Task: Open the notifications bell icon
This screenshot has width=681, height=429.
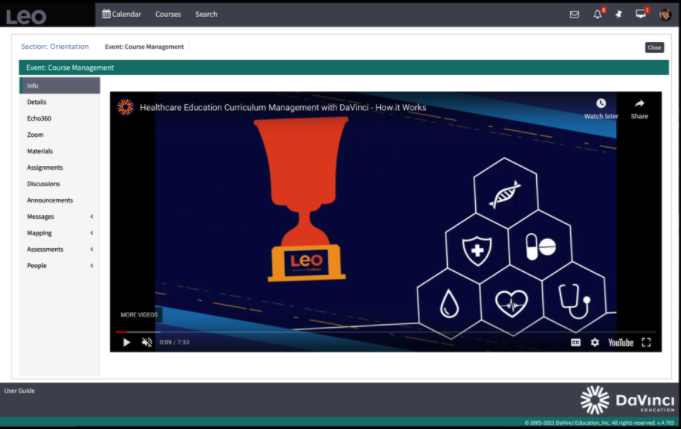Action: [x=598, y=14]
